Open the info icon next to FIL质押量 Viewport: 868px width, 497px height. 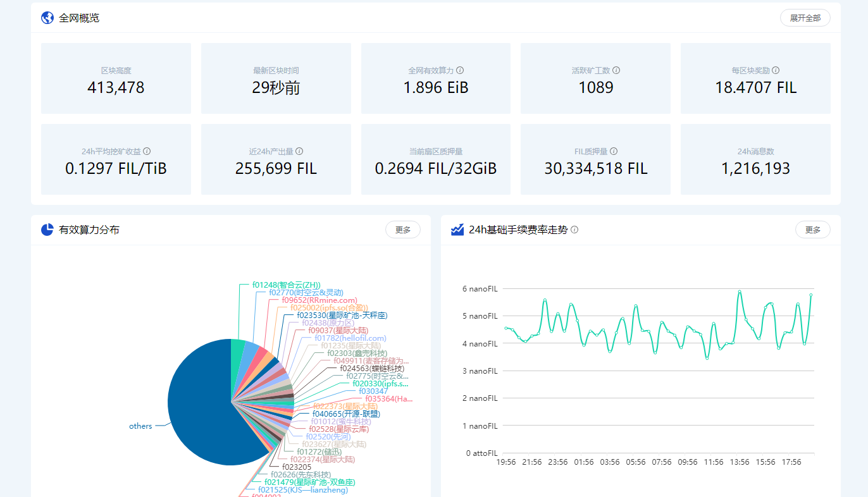pos(614,151)
